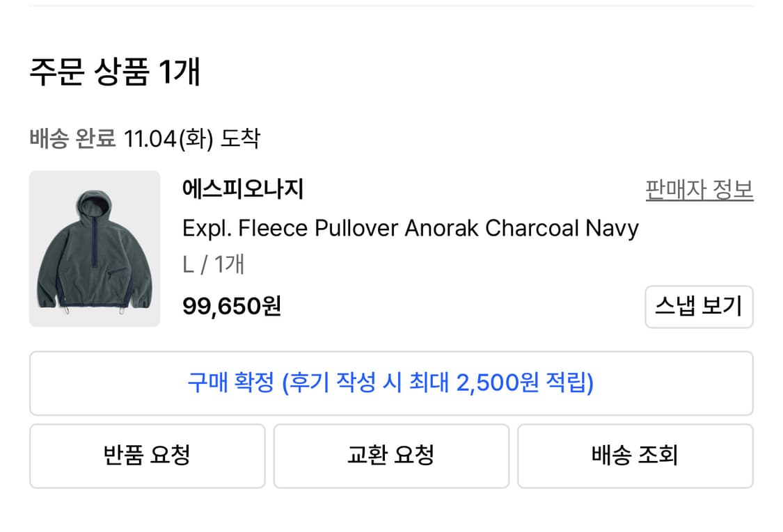Click the 2,500원 적립 reward text

click(522, 383)
